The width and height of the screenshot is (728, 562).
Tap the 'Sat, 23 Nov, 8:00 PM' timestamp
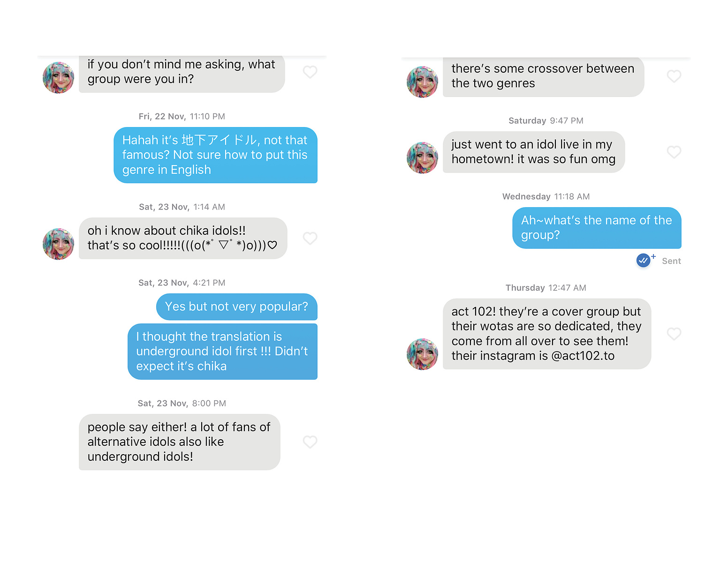coord(182,403)
